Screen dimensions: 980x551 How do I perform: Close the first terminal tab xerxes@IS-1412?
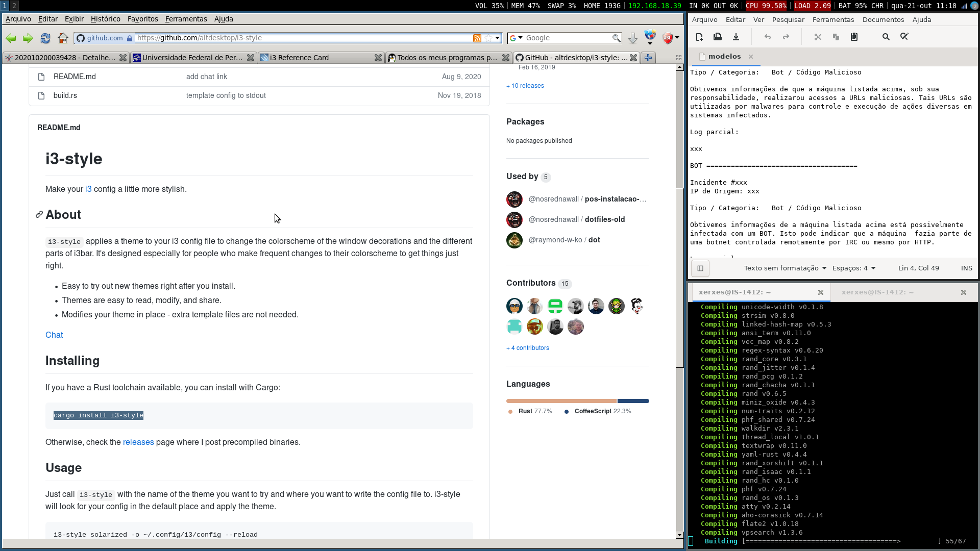[821, 292]
